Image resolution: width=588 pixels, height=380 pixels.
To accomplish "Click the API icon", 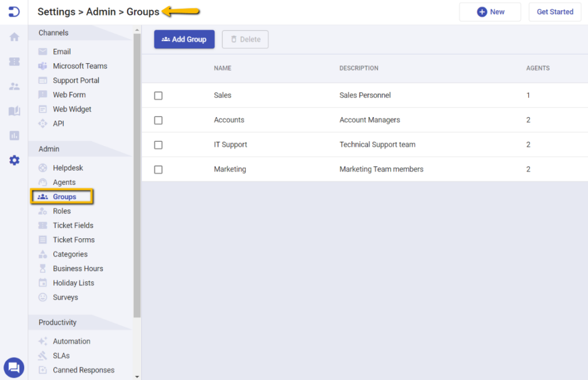I will click(x=42, y=123).
